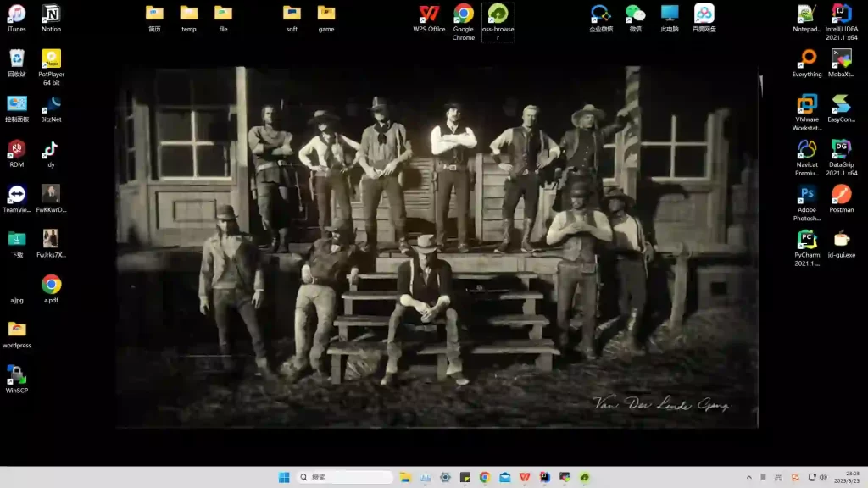Select the RDM desktop shortcut

point(17,154)
